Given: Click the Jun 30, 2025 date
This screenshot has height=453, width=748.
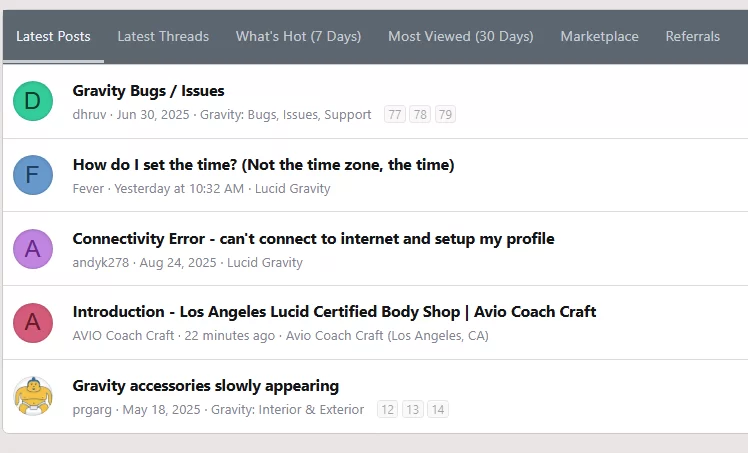Looking at the screenshot, I should click(x=153, y=115).
